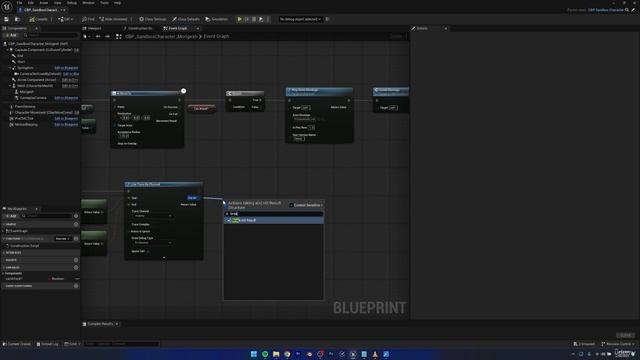Select the Arrow Component row

tap(37, 80)
